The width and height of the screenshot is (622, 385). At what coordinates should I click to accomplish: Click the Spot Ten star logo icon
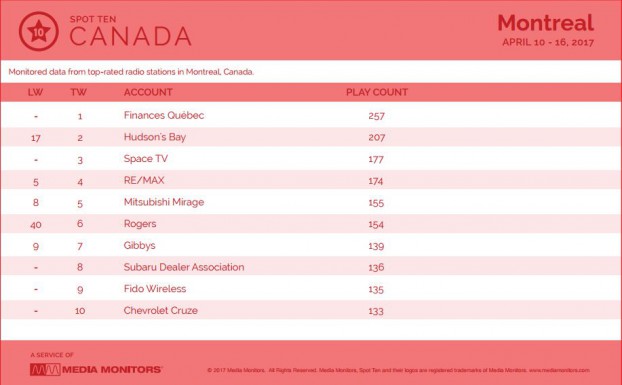tap(38, 31)
